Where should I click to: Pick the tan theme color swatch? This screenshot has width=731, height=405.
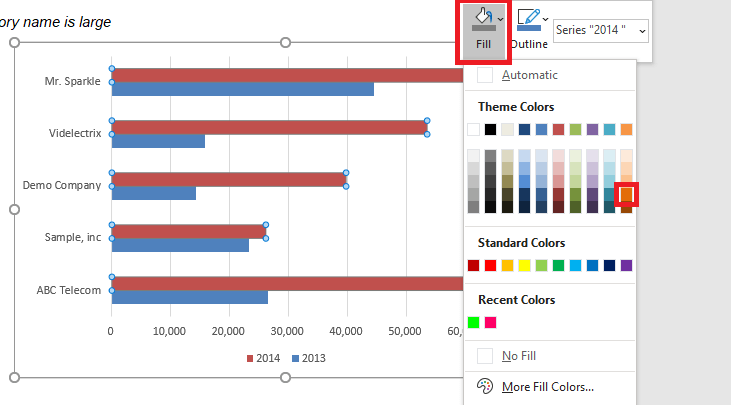[x=507, y=130]
